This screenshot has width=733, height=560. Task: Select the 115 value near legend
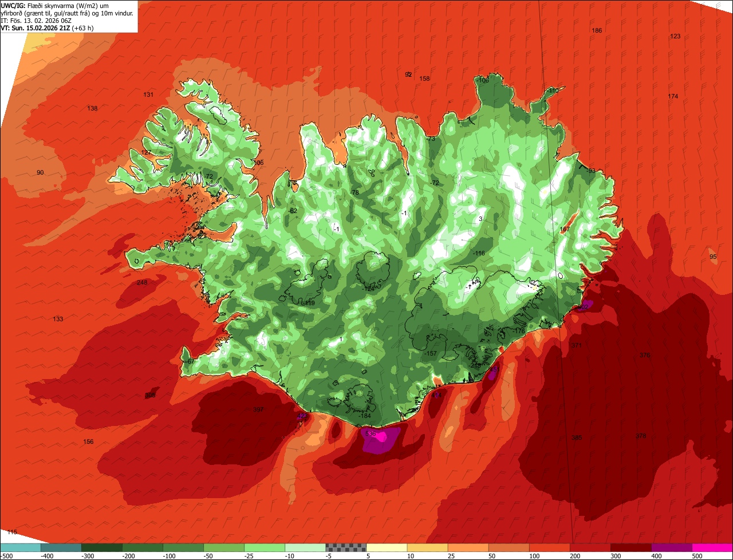(12, 532)
